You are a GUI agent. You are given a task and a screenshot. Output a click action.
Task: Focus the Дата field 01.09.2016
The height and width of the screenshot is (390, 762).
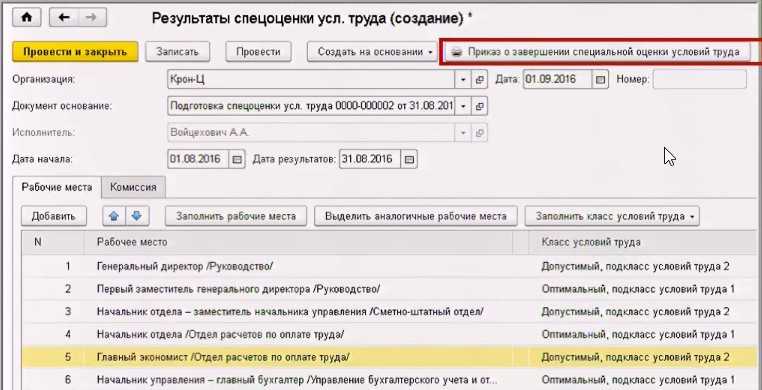[x=558, y=79]
